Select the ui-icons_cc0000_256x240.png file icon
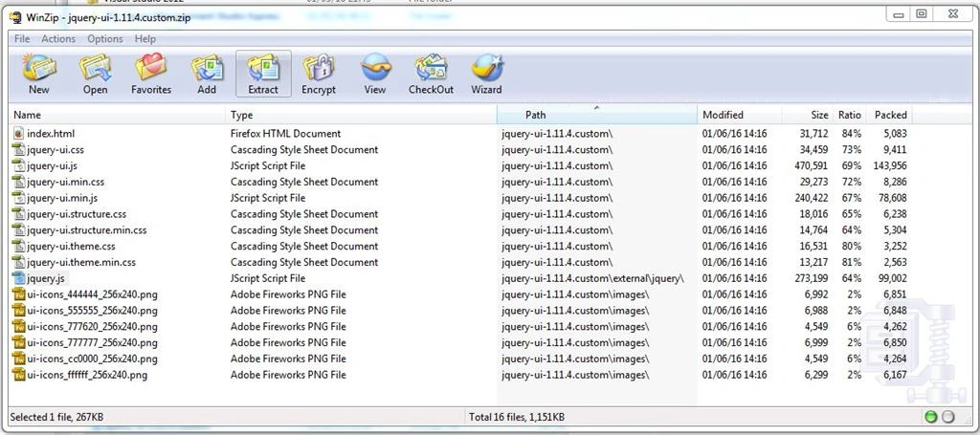Image resolution: width=980 pixels, height=435 pixels. (x=18, y=359)
